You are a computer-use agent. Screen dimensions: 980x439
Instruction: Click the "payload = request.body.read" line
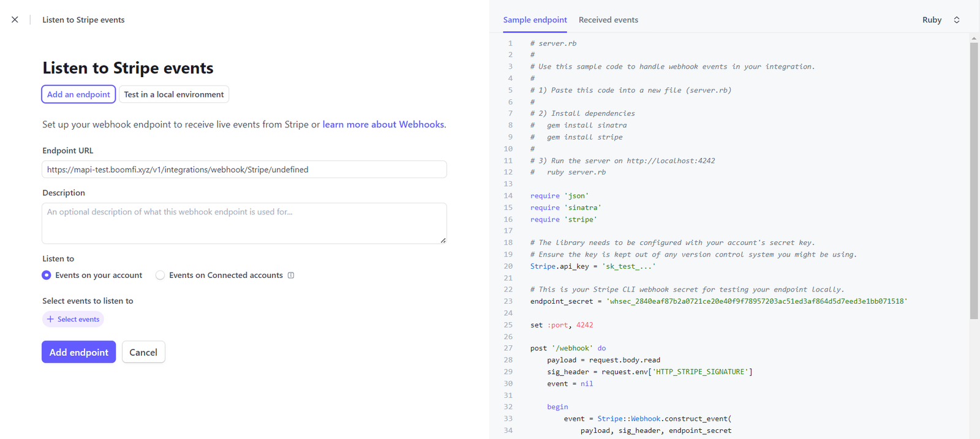tap(604, 360)
